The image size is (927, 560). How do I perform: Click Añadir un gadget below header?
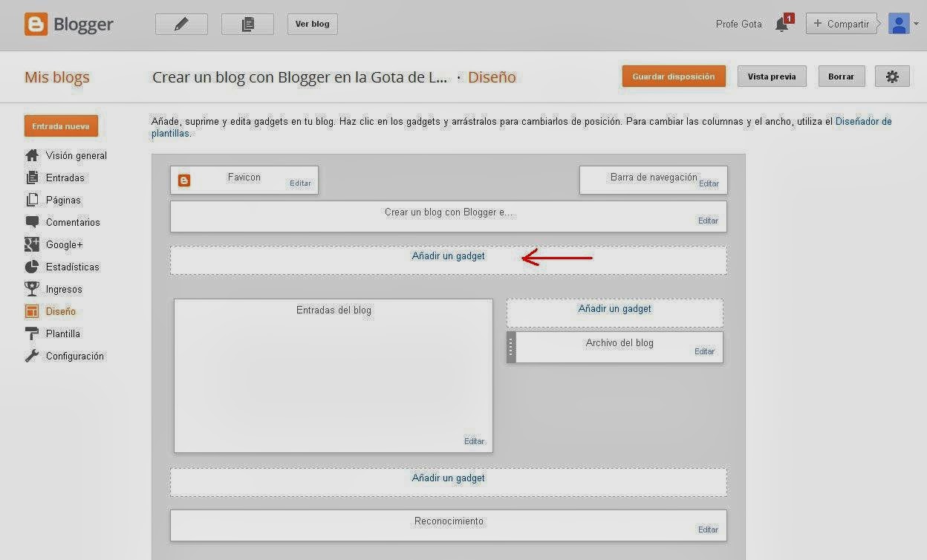pos(449,255)
